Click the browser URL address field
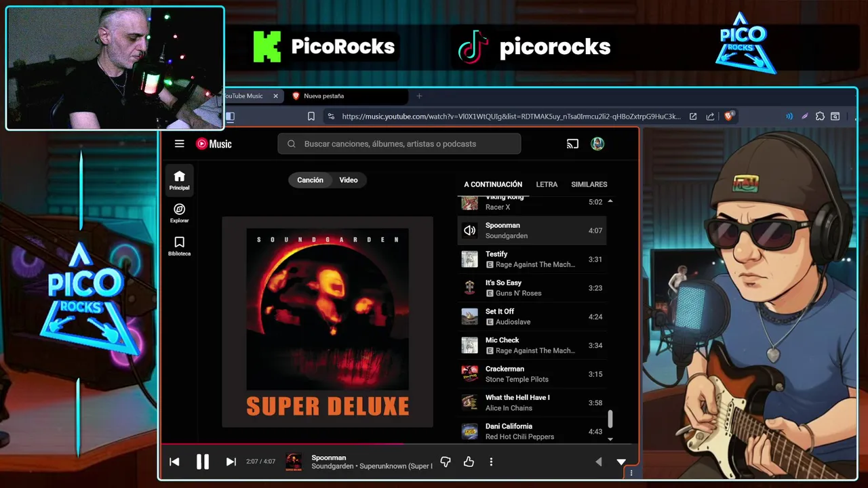 (511, 117)
